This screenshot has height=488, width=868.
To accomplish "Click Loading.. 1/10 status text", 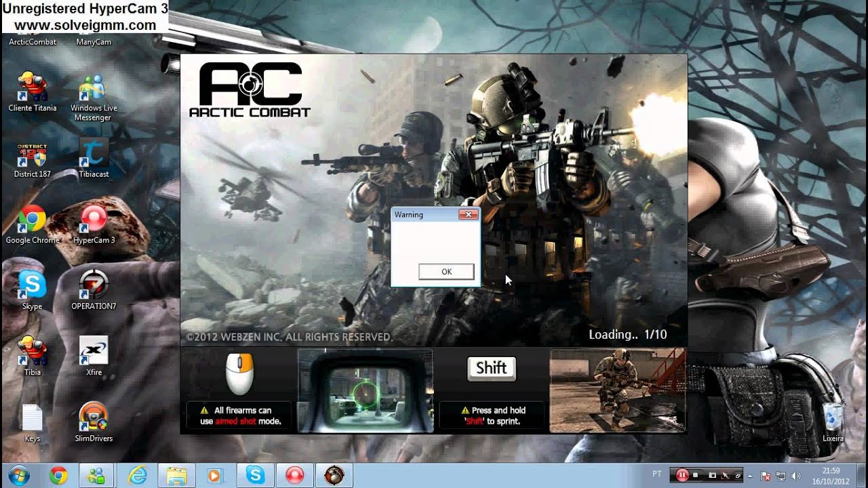I will [x=628, y=334].
